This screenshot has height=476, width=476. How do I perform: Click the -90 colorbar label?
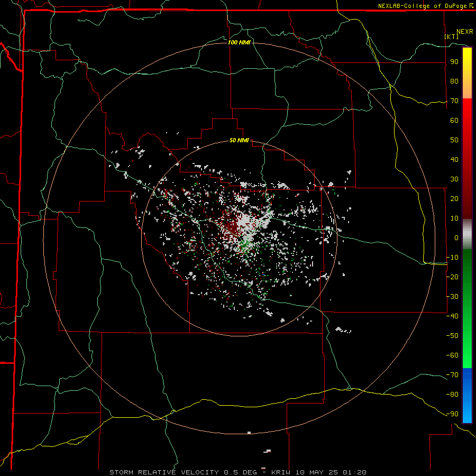pyautogui.click(x=452, y=414)
